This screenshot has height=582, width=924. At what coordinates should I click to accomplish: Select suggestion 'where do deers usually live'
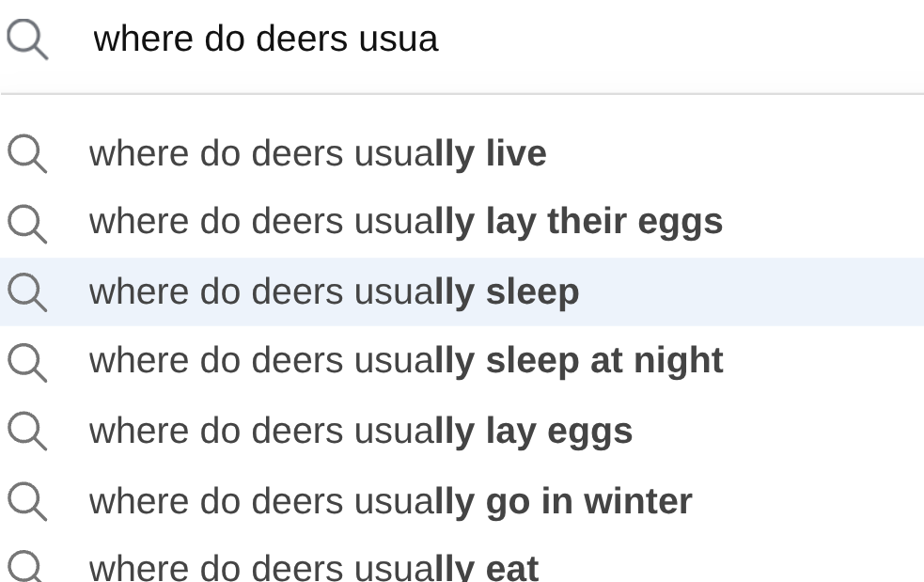318,154
